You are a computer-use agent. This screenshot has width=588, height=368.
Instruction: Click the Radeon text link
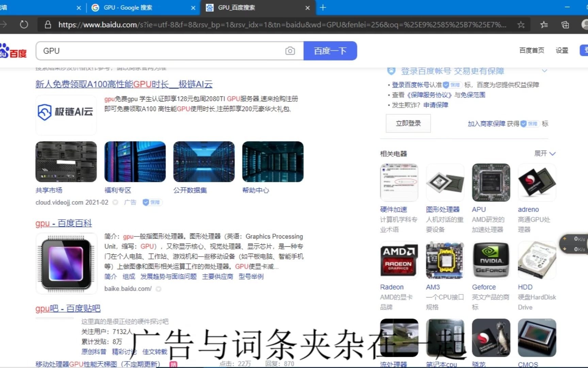click(x=392, y=287)
